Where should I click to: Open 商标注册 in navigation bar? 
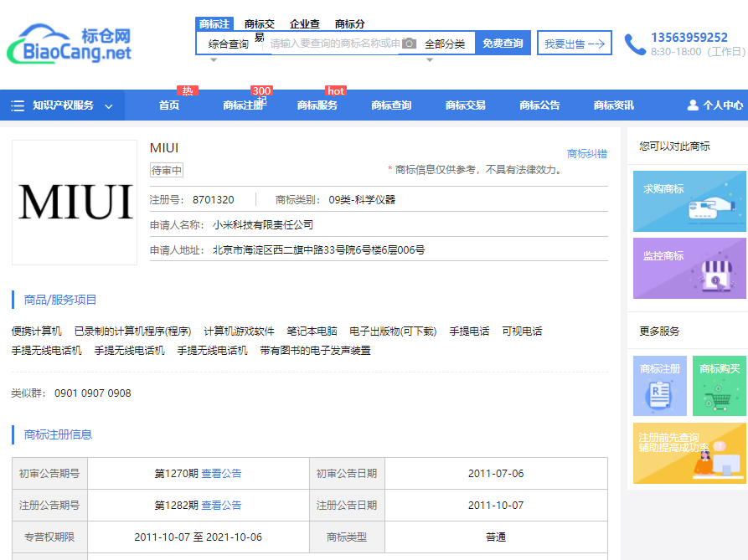[243, 105]
